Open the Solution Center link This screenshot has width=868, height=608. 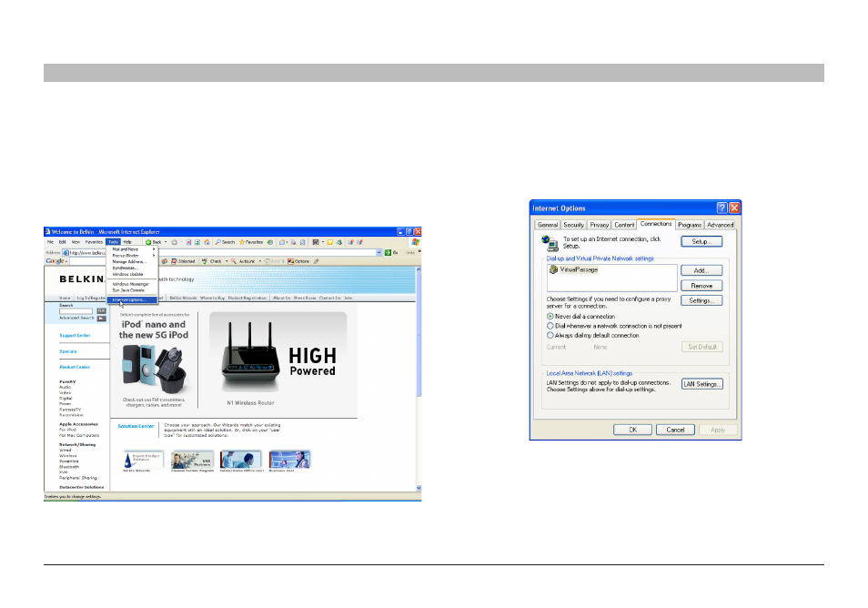[136, 426]
